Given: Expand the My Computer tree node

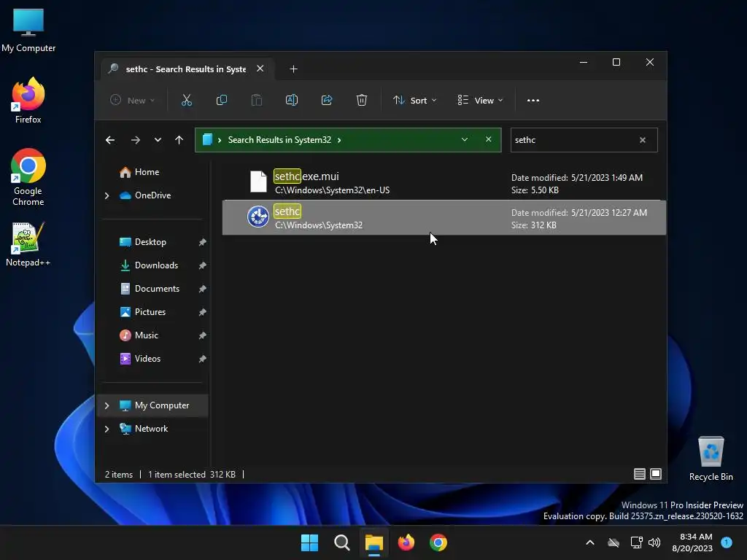Looking at the screenshot, I should [x=107, y=405].
